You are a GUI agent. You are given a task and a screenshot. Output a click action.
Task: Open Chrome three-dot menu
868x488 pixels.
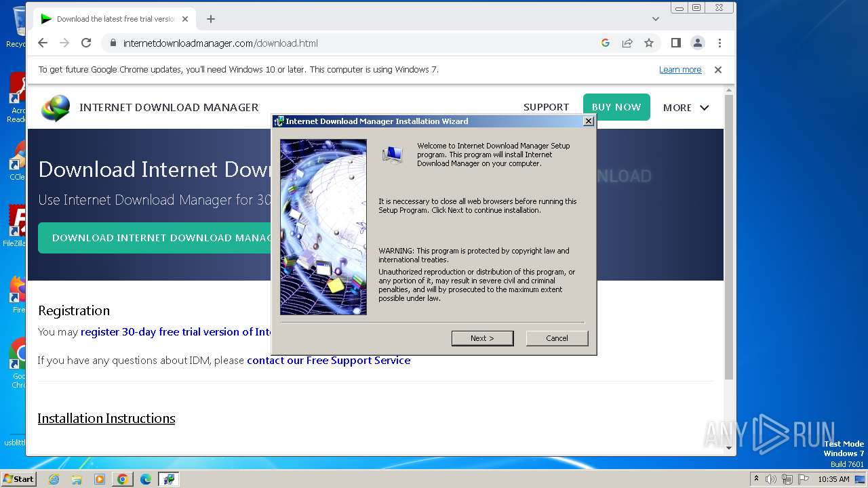[x=719, y=43]
